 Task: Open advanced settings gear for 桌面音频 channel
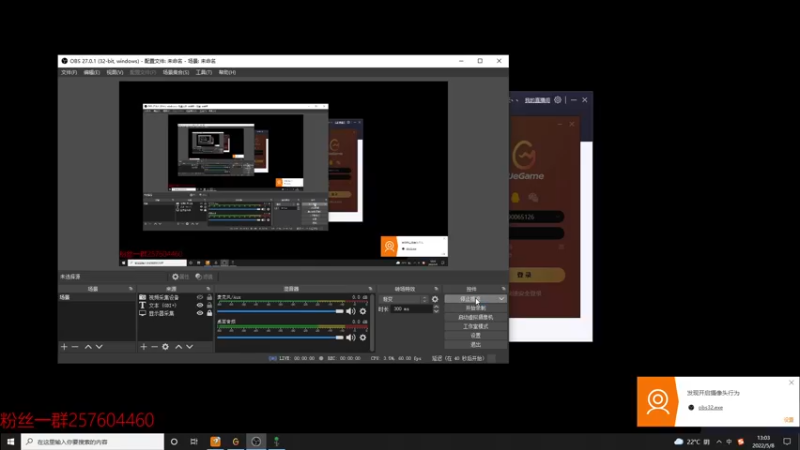point(363,337)
